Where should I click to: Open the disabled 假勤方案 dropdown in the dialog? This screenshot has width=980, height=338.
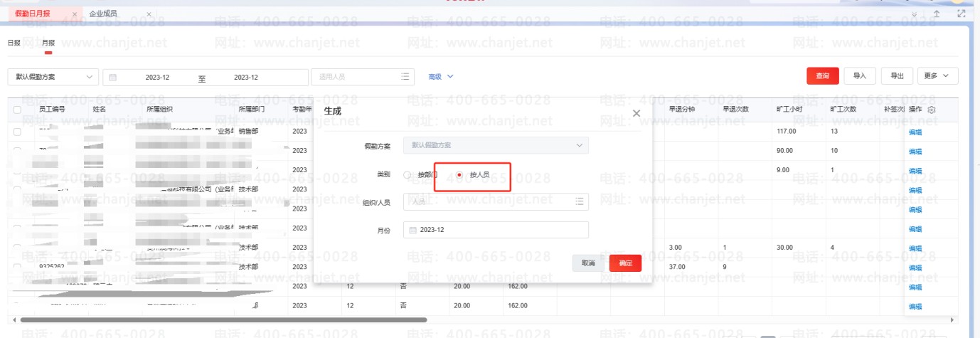(496, 145)
